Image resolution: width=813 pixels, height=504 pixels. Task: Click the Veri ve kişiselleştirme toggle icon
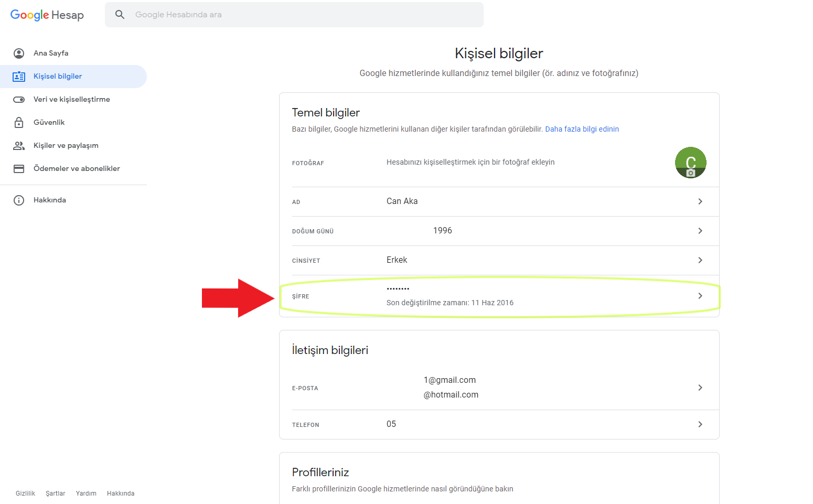tap(19, 99)
